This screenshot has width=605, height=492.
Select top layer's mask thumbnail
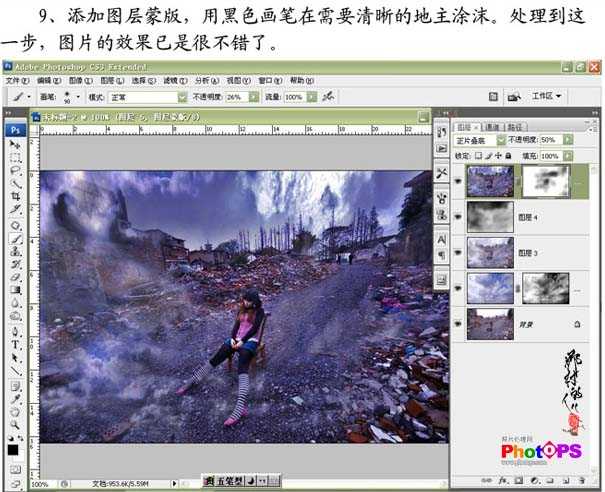point(546,181)
